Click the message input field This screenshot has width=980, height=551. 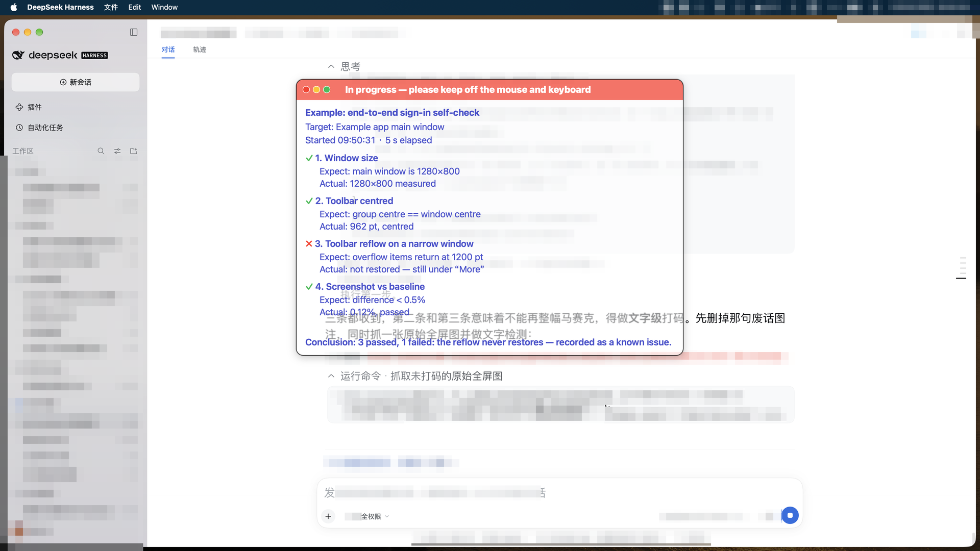coord(559,493)
